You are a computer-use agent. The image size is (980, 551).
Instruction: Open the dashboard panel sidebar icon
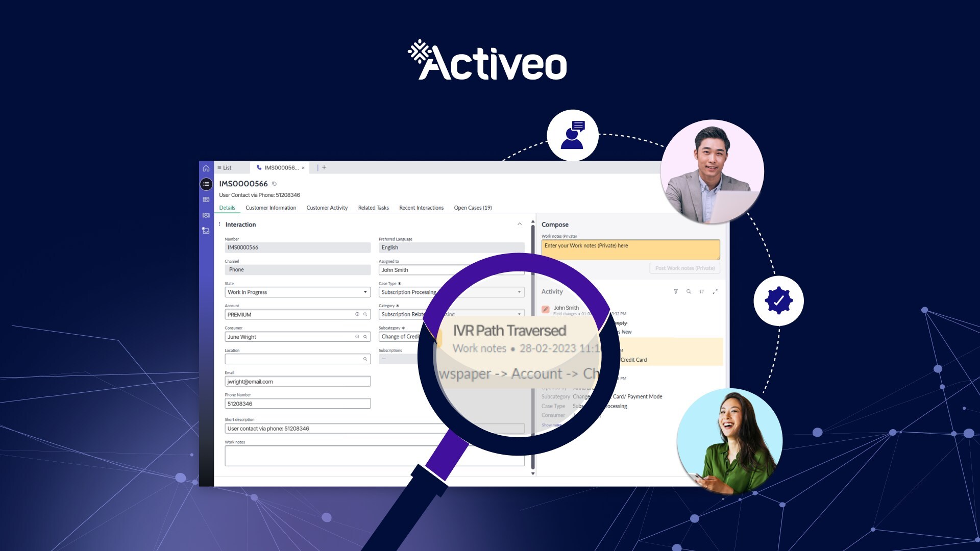pyautogui.click(x=206, y=199)
